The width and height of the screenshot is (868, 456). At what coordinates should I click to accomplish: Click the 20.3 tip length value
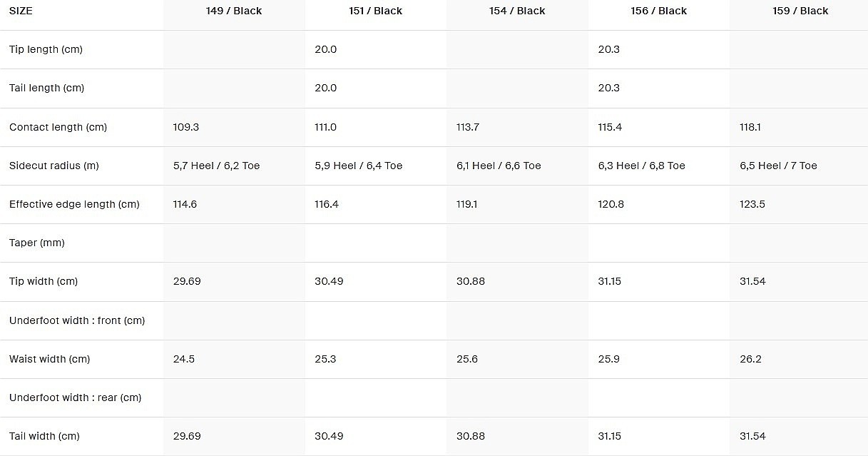(608, 50)
